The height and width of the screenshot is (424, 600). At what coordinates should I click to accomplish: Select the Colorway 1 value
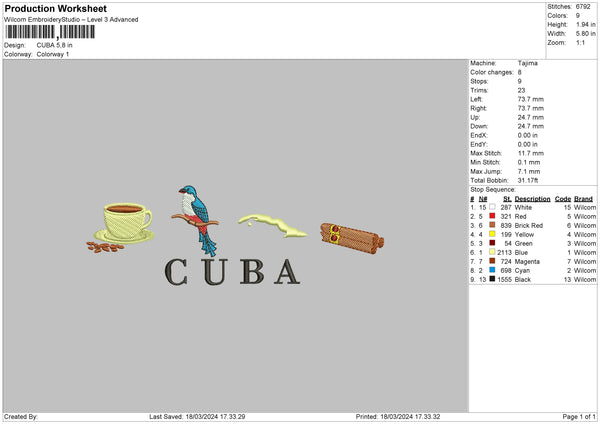[x=53, y=54]
